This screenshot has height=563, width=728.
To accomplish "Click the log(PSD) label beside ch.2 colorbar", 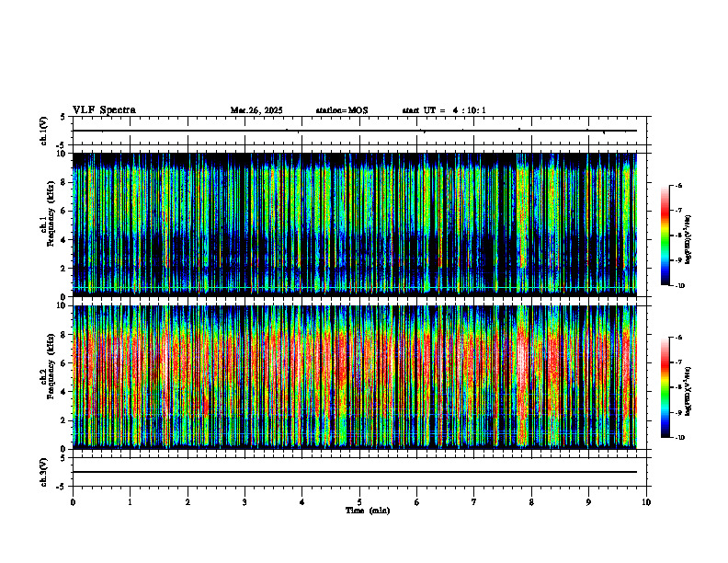I will point(688,392).
